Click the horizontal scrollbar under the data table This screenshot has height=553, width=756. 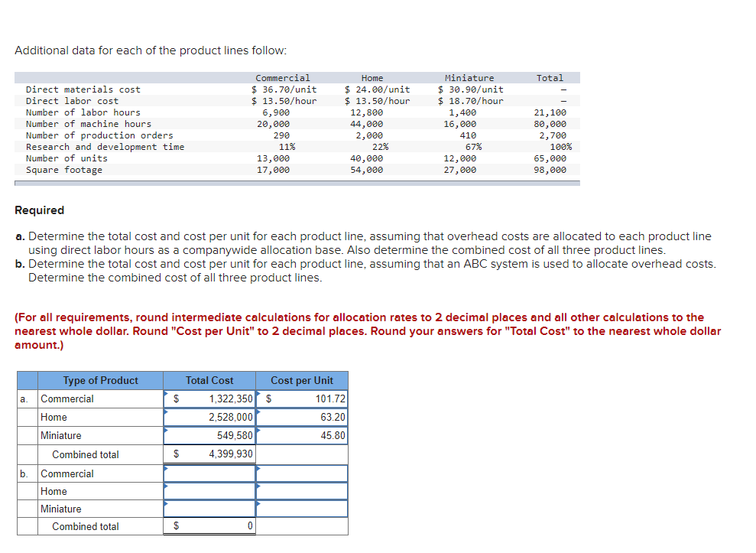pyautogui.click(x=297, y=183)
